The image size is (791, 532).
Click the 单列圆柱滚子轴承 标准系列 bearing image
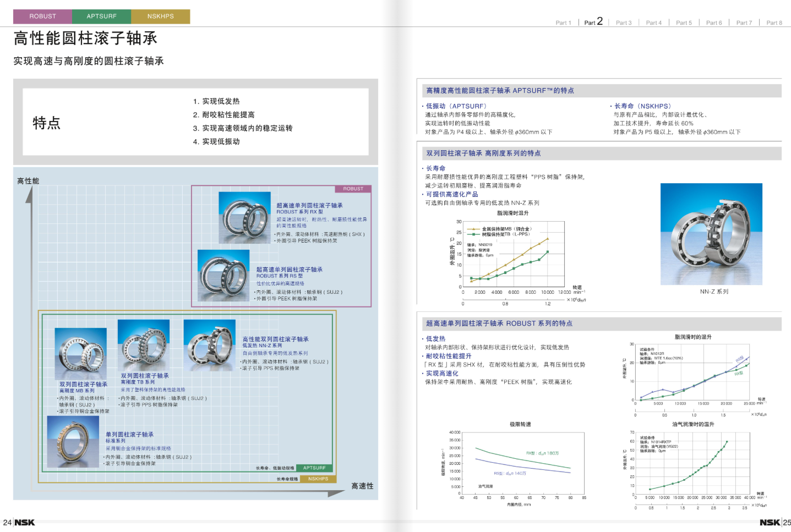click(x=73, y=441)
